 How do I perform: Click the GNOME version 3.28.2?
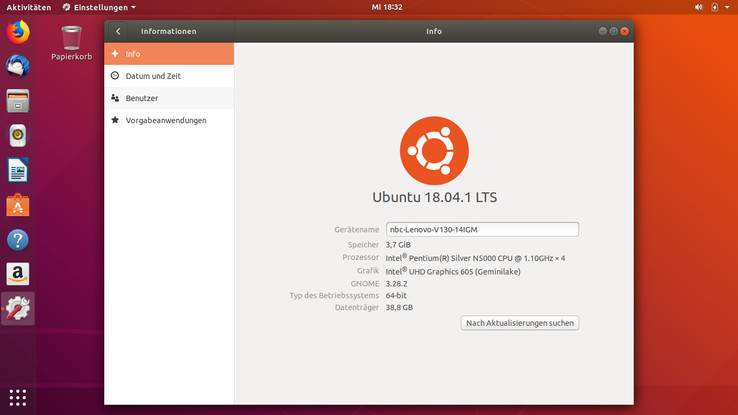tap(396, 284)
